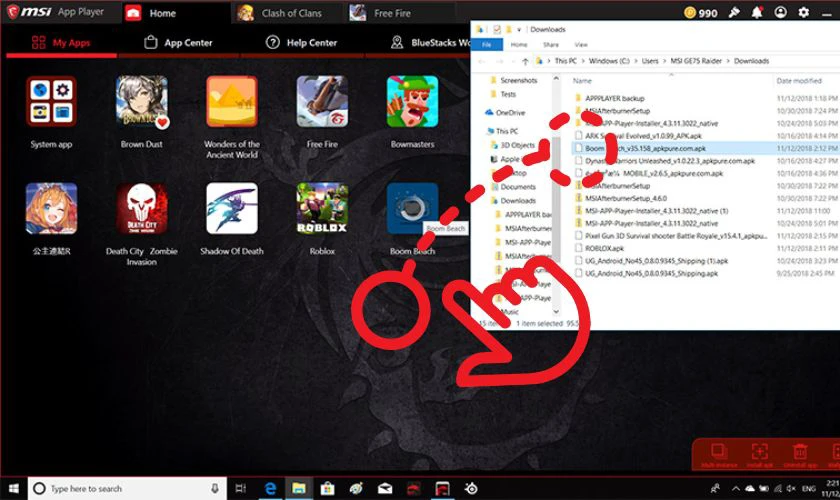This screenshot has height=500, width=840.
Task: Select Pixel Gun 3D Survival shooter apk
Action: 676,236
